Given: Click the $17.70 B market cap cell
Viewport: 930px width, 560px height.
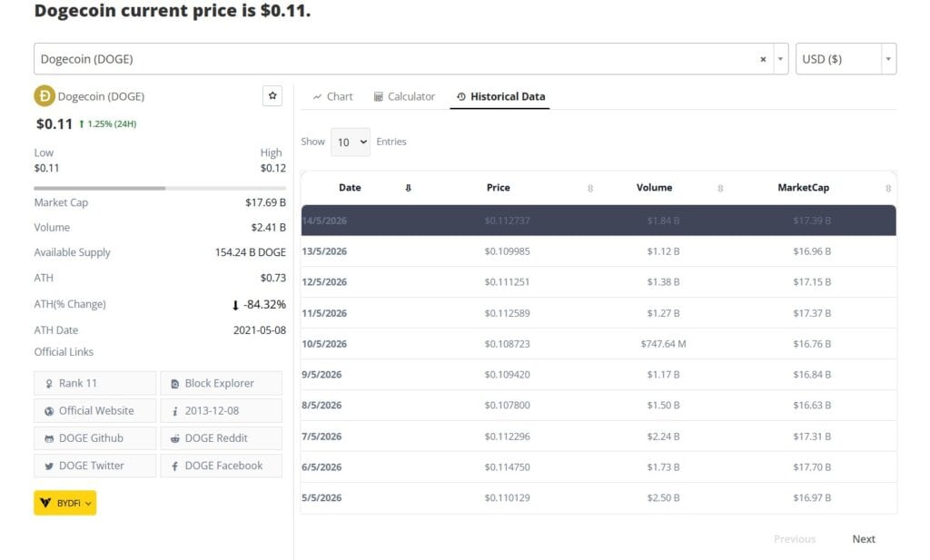Looking at the screenshot, I should click(x=812, y=467).
